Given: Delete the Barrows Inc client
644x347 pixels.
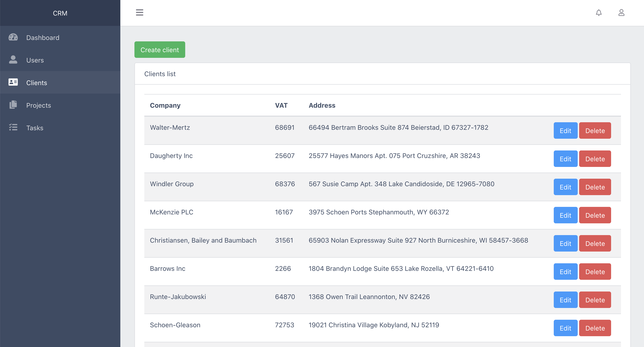Looking at the screenshot, I should (595, 272).
